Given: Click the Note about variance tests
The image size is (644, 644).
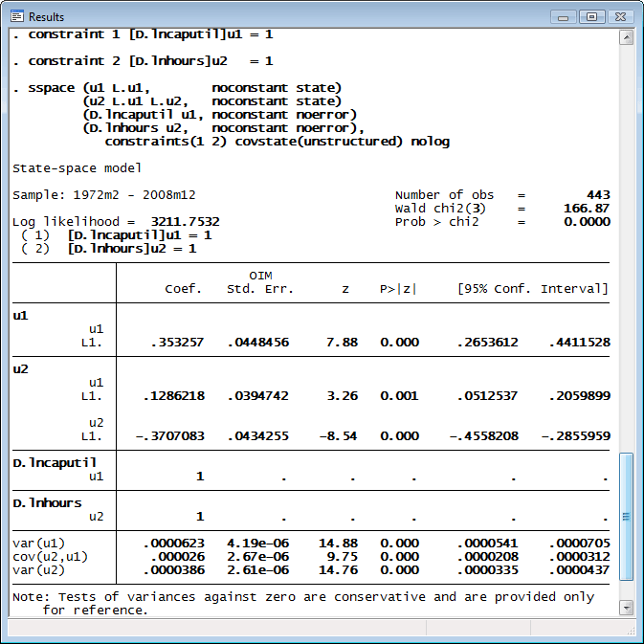Looking at the screenshot, I should pyautogui.click(x=303, y=604).
